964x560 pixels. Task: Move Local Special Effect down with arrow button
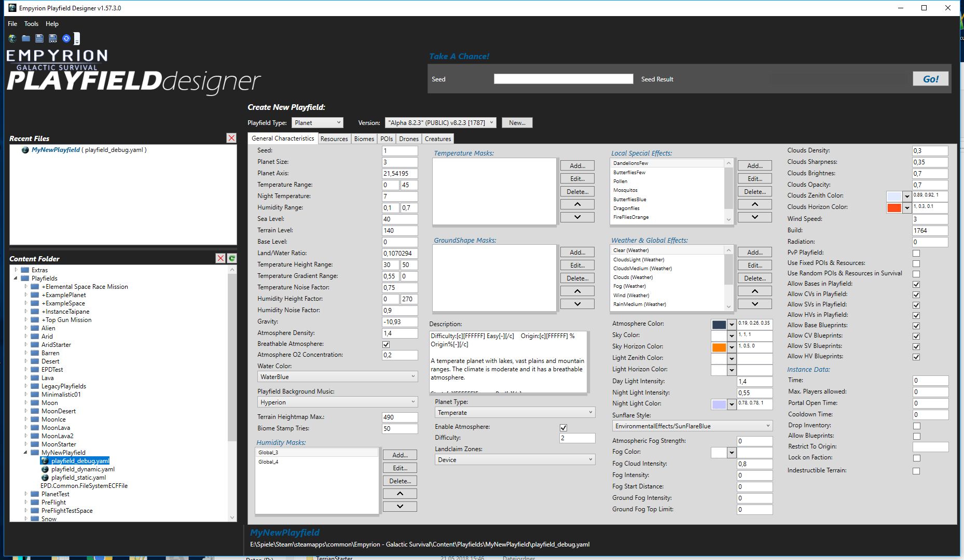pos(755,217)
